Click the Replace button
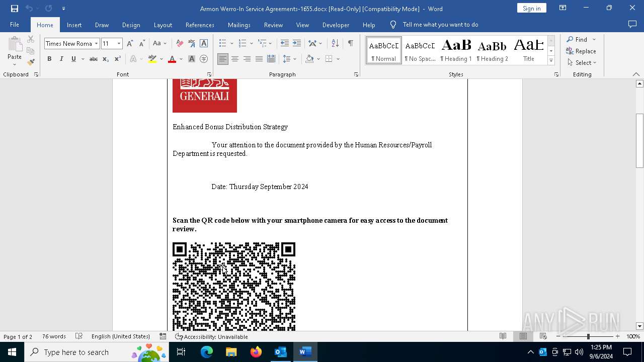Image resolution: width=644 pixels, height=362 pixels. coord(581,51)
